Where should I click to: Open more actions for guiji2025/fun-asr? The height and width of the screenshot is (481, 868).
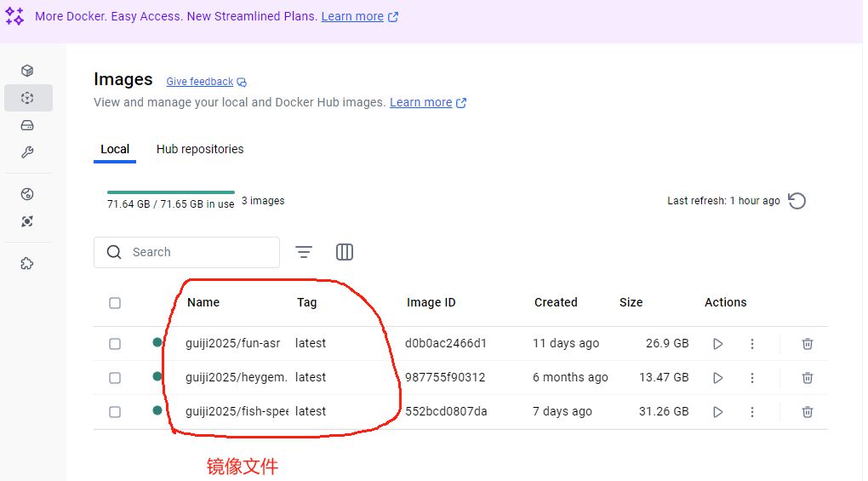751,344
